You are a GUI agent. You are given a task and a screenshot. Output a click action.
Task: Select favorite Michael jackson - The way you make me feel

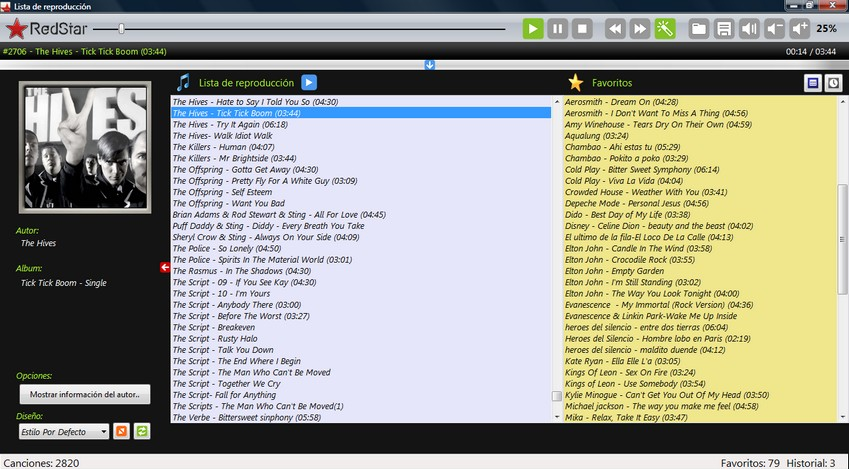coord(700,406)
